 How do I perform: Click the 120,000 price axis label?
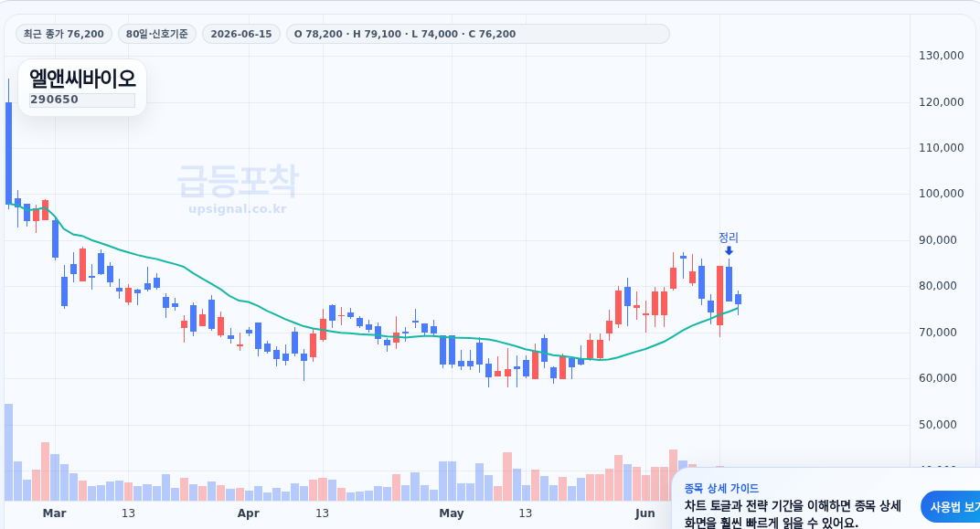tap(941, 101)
